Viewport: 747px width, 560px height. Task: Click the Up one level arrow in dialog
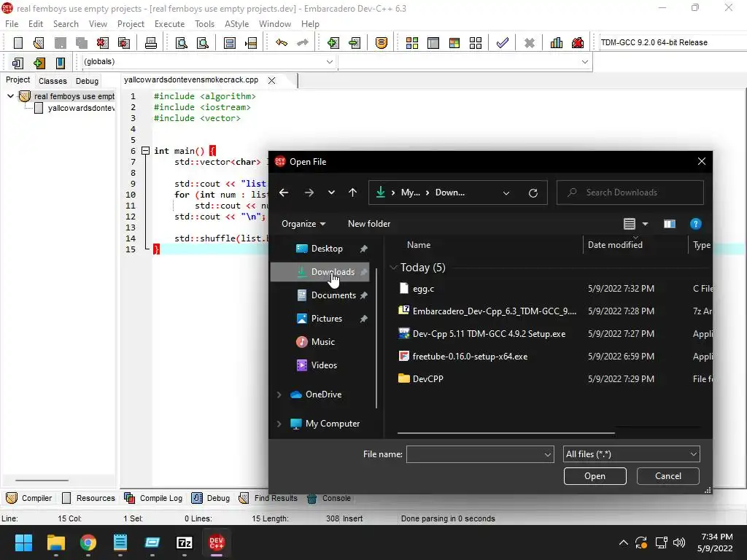point(352,192)
